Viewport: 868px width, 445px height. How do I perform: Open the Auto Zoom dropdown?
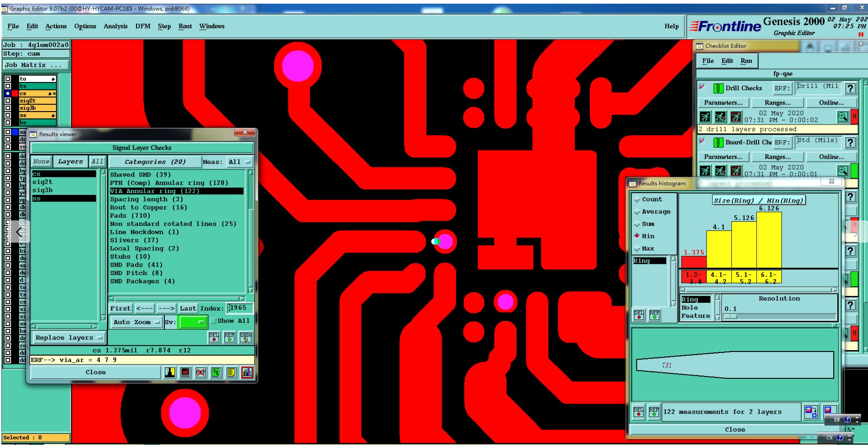tap(137, 322)
